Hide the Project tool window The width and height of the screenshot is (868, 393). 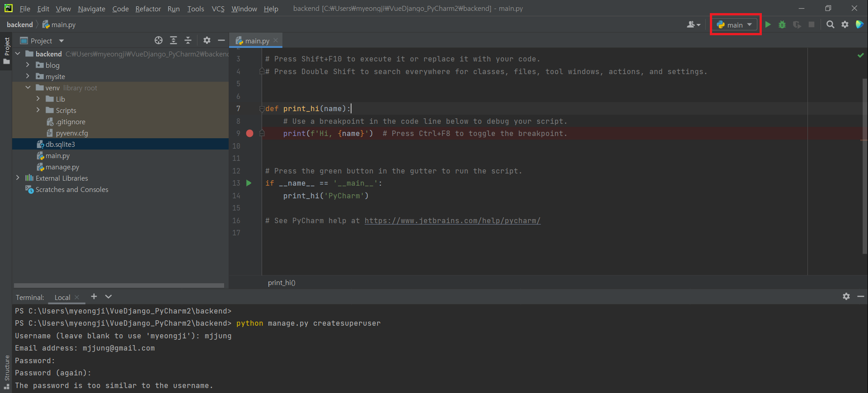221,41
